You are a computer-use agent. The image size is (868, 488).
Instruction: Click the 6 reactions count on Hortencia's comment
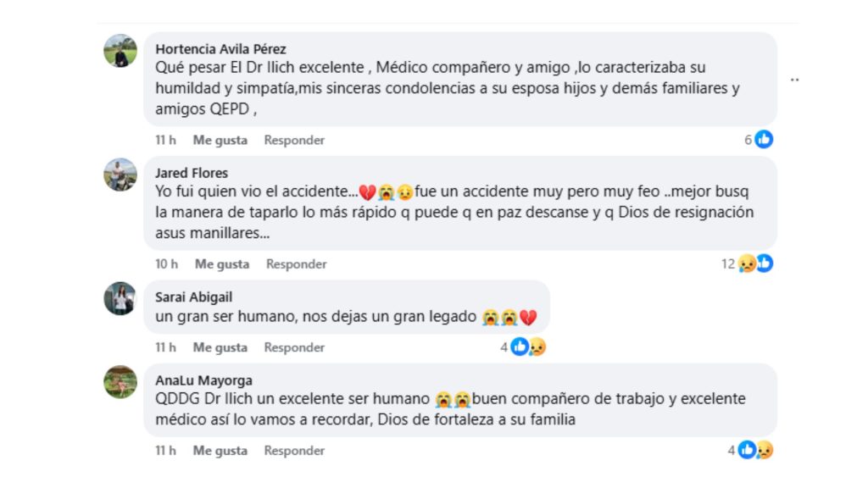[x=750, y=139]
